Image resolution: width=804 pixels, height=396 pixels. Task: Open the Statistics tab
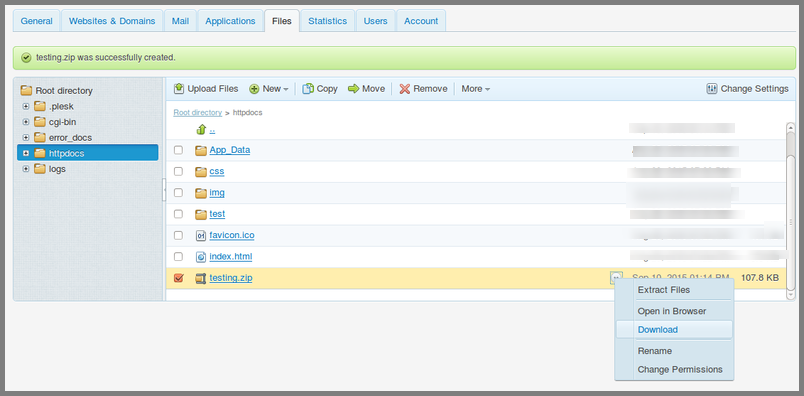coord(327,21)
